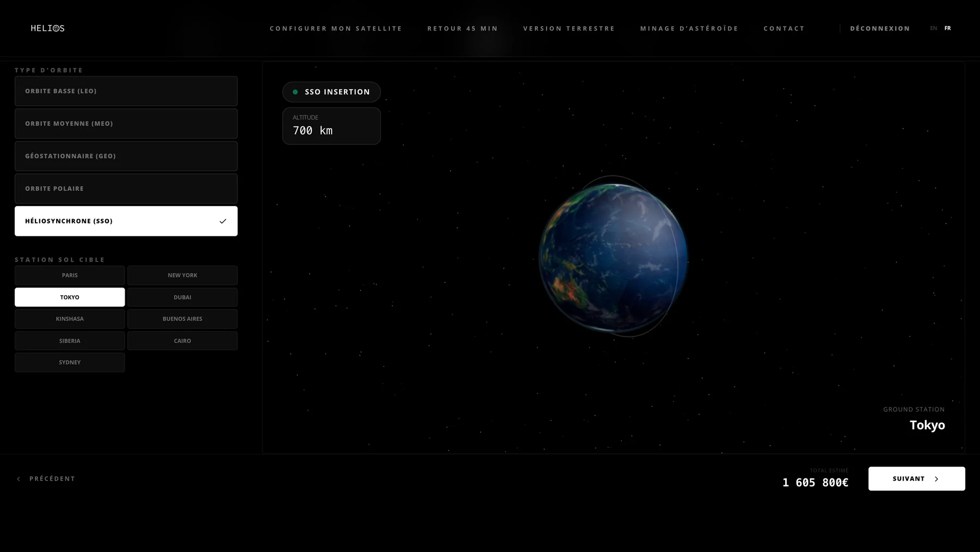Screen dimensions: 980x552
Task: Switch language to FR
Action: coord(948,28)
